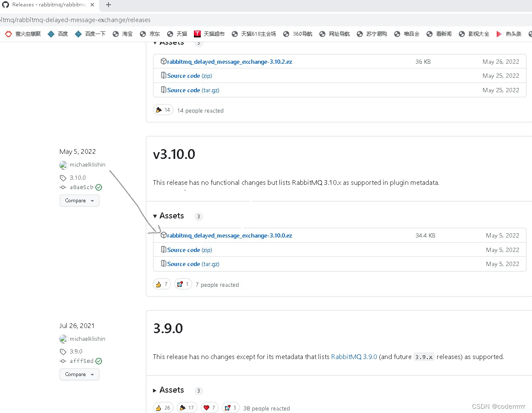
Task: Open the 看新闻 bookmark
Action: [x=439, y=34]
